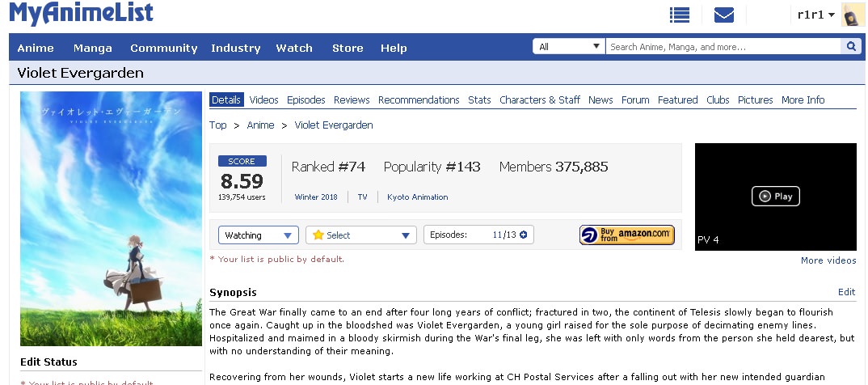Switch to the Pictures tab
The width and height of the screenshot is (868, 385).
point(756,99)
